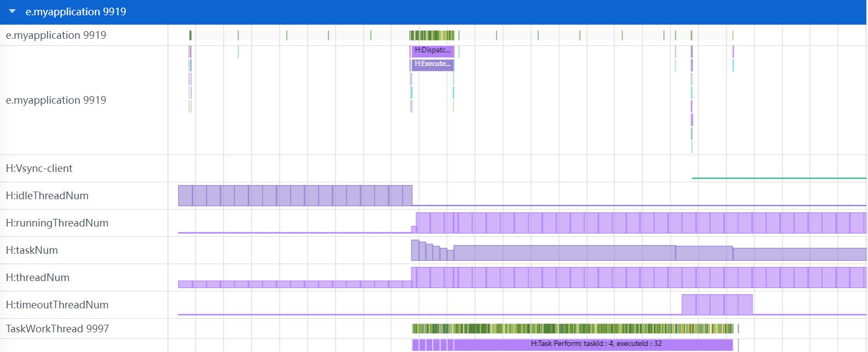Select the TaskWorkThread 9997 thread label
The width and height of the screenshot is (868, 352).
click(57, 329)
